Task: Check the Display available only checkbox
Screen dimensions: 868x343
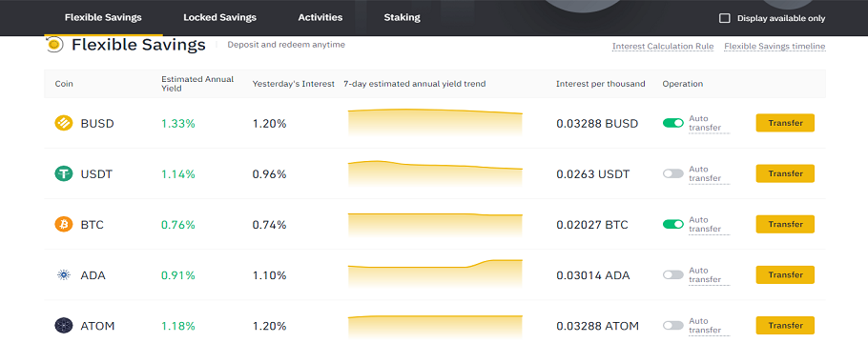Action: point(724,18)
